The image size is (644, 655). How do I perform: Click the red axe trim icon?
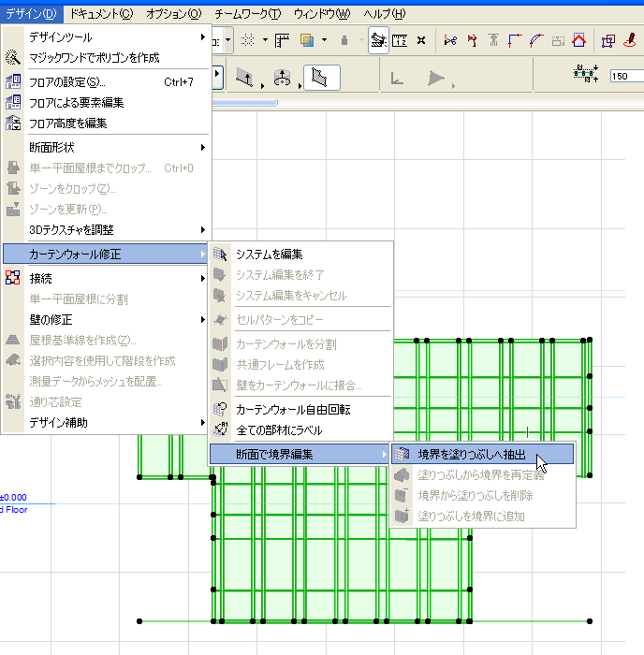pos(473,40)
